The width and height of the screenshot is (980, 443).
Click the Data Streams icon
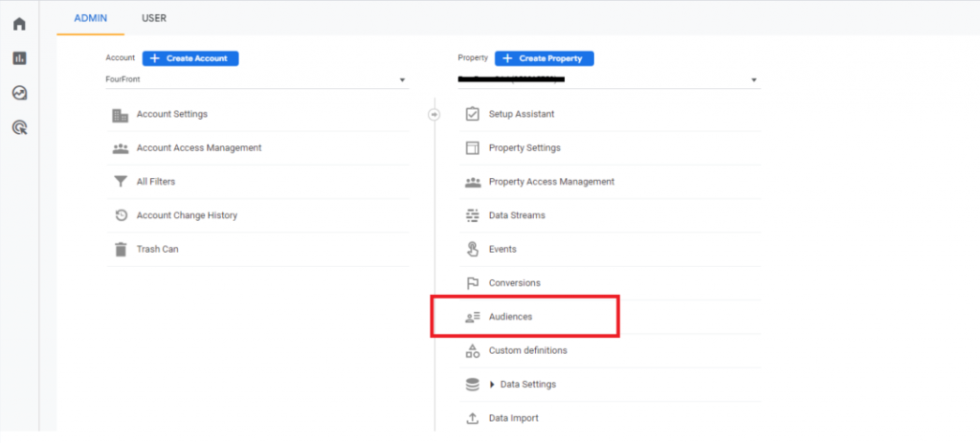point(473,215)
